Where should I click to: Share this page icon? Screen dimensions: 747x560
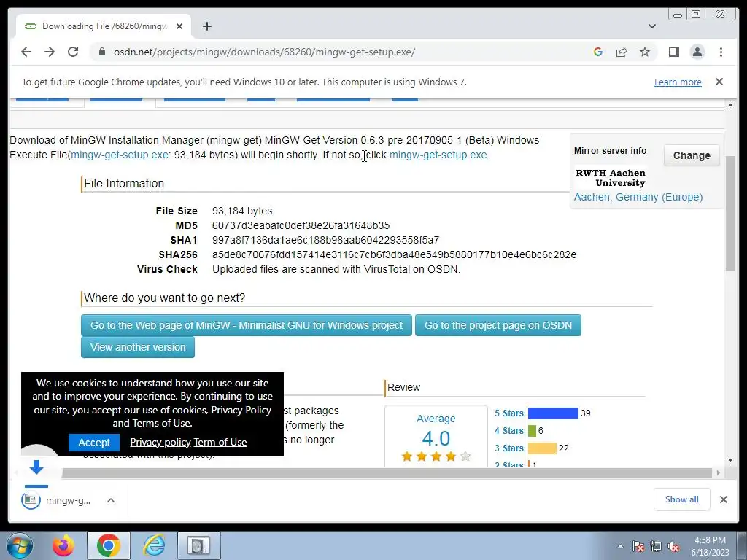[x=622, y=52]
